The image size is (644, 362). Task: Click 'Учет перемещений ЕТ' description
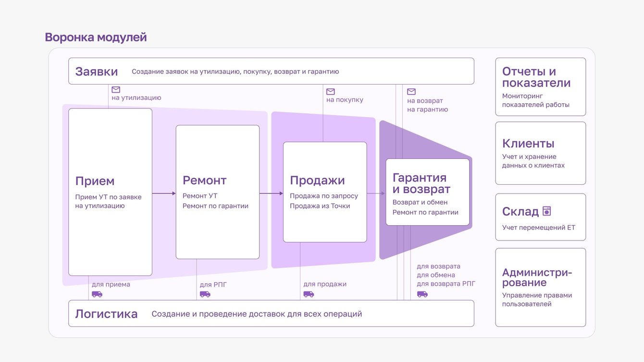coord(538,228)
